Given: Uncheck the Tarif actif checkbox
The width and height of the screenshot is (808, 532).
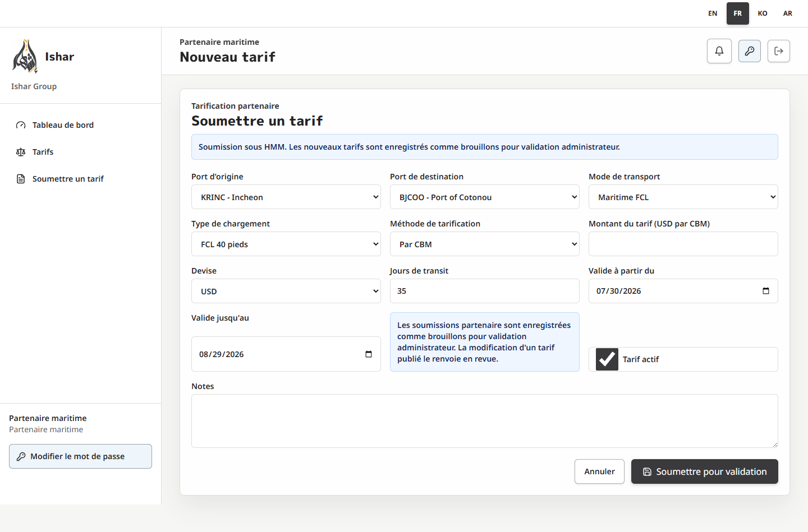Looking at the screenshot, I should 607,359.
